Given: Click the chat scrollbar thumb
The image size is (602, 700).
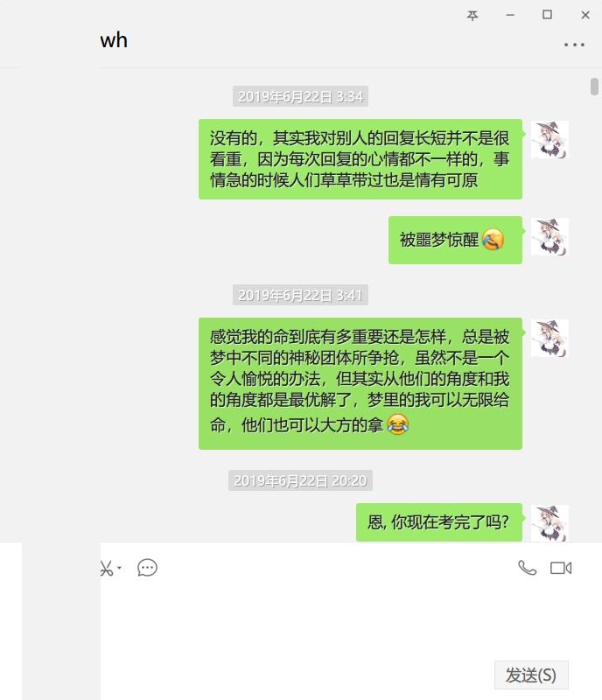Looking at the screenshot, I should (594, 87).
